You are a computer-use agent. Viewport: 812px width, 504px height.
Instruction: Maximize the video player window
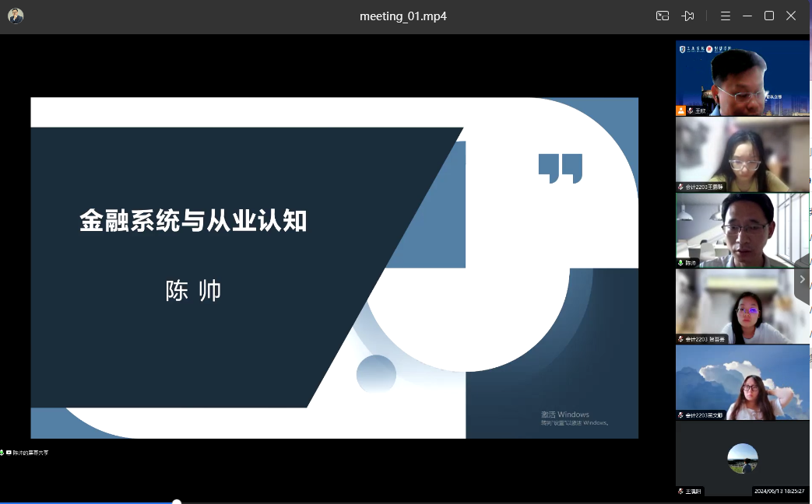tap(769, 16)
